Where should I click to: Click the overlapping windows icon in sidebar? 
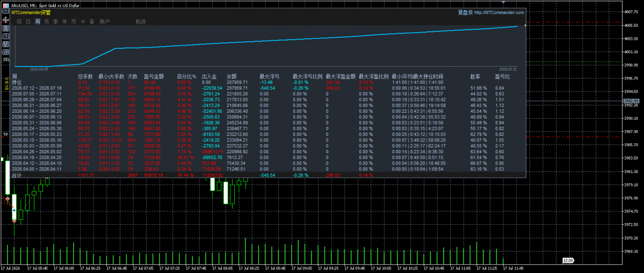click(6, 52)
